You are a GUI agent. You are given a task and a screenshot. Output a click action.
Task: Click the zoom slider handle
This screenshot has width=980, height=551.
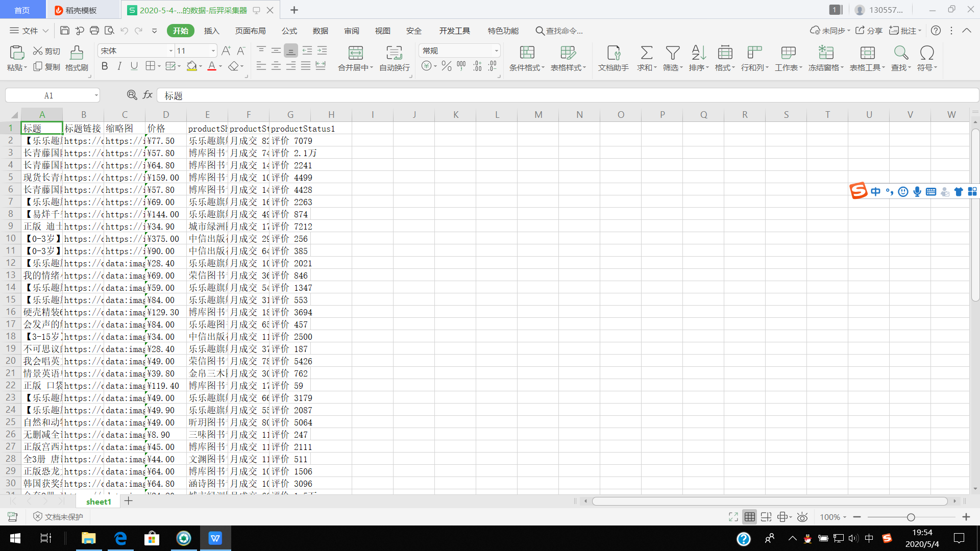[x=911, y=517]
